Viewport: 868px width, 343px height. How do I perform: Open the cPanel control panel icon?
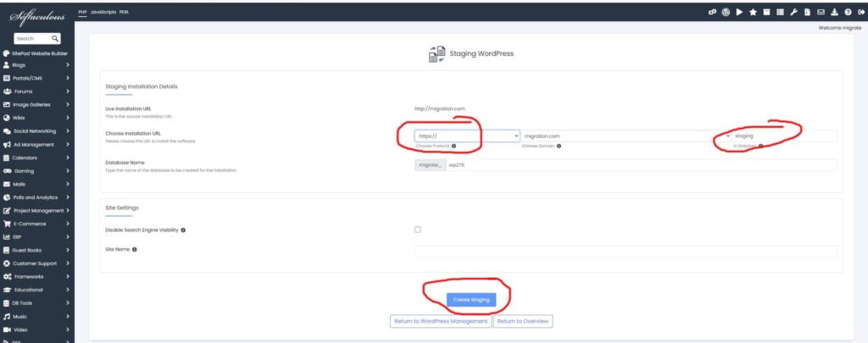pyautogui.click(x=712, y=12)
